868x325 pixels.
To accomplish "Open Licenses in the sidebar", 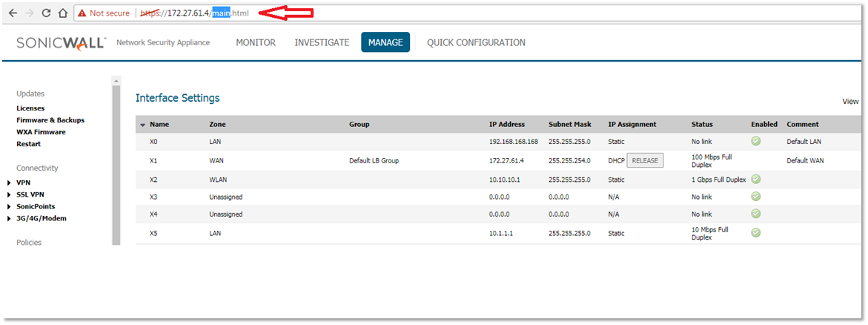I will point(30,108).
